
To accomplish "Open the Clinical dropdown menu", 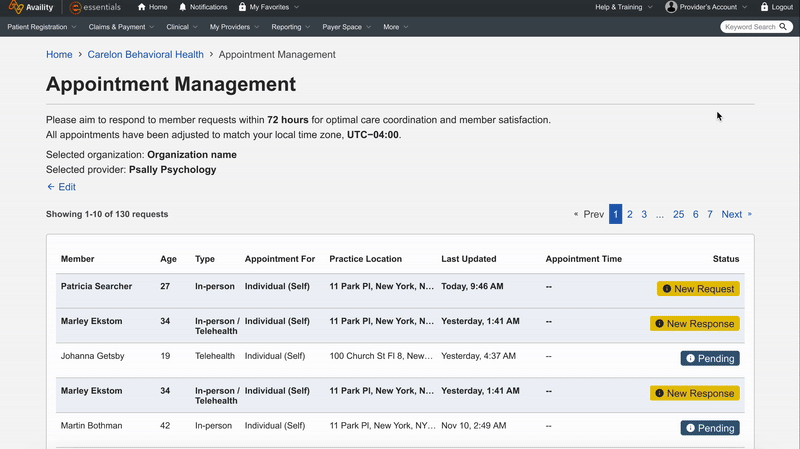I will 182,27.
